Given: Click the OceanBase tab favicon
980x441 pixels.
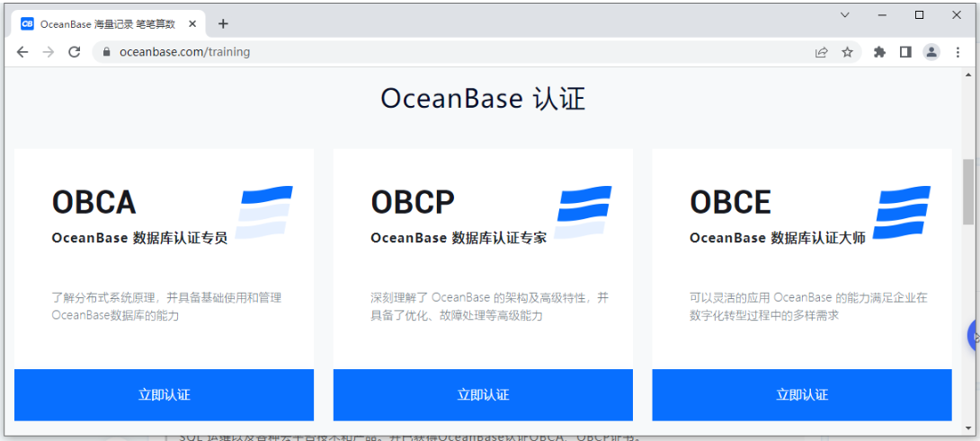Looking at the screenshot, I should pyautogui.click(x=27, y=23).
